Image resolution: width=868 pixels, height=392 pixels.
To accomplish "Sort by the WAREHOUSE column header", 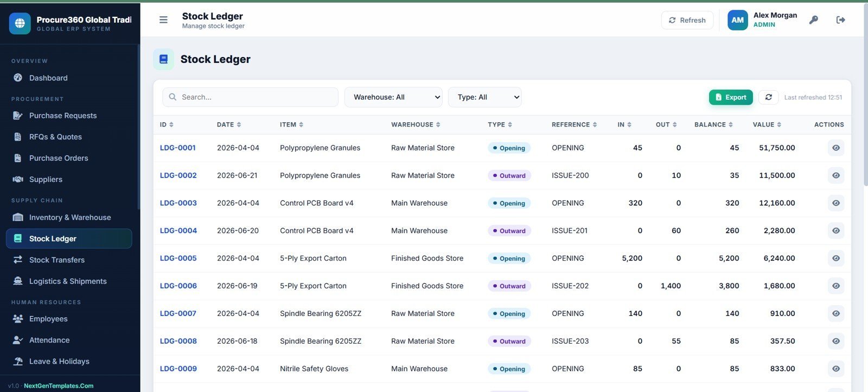I will [x=416, y=124].
